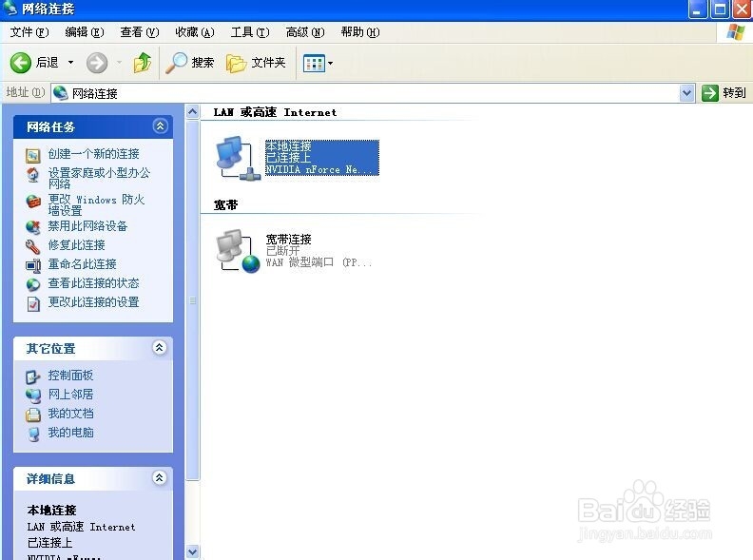
Task: Select the 宽带连接 broadband connection icon
Action: point(238,252)
